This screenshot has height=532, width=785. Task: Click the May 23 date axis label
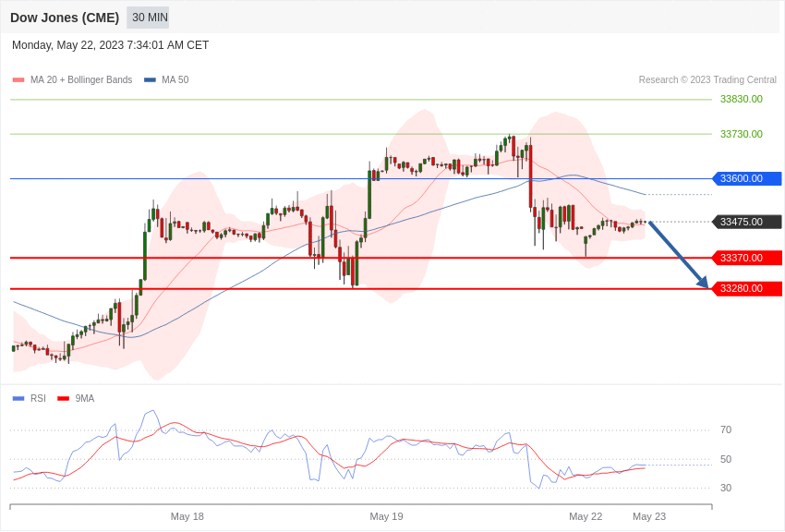649,516
